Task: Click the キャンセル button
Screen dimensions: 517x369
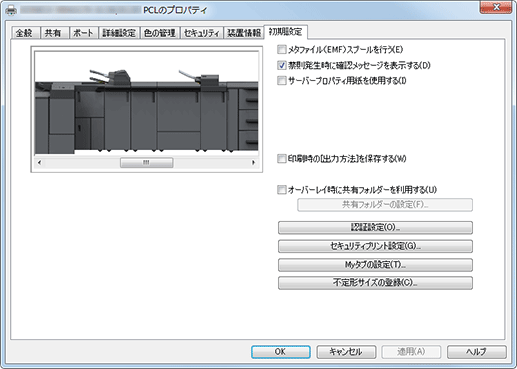Action: pos(346,352)
